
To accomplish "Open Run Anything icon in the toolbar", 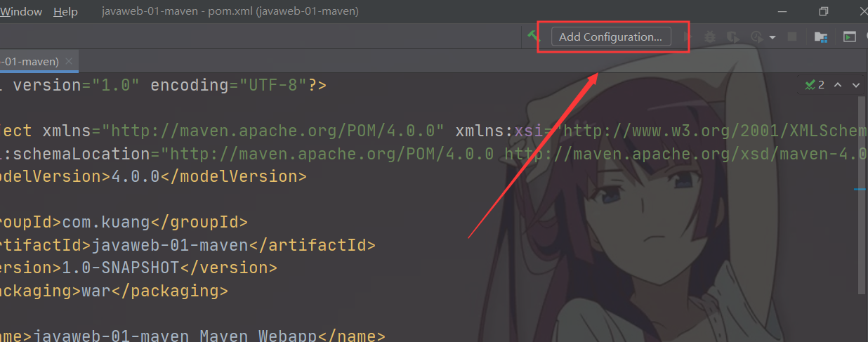I will coord(850,37).
